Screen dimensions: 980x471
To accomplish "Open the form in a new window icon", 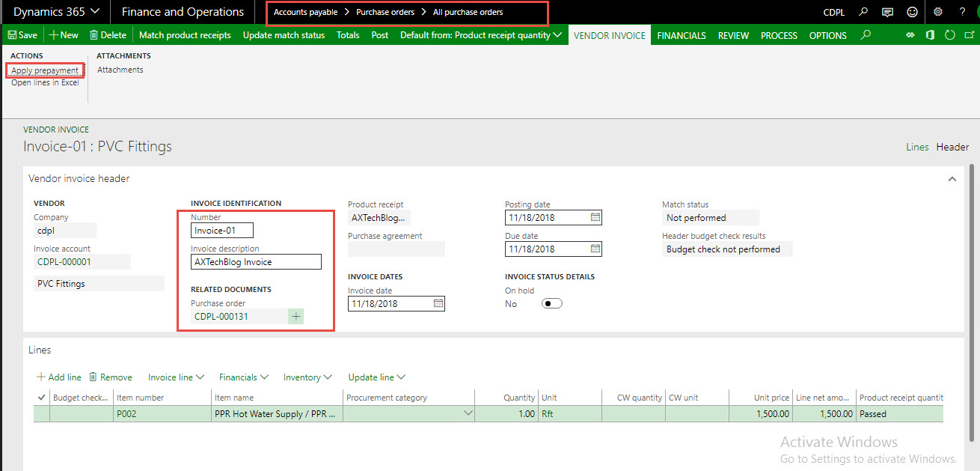I will (968, 35).
